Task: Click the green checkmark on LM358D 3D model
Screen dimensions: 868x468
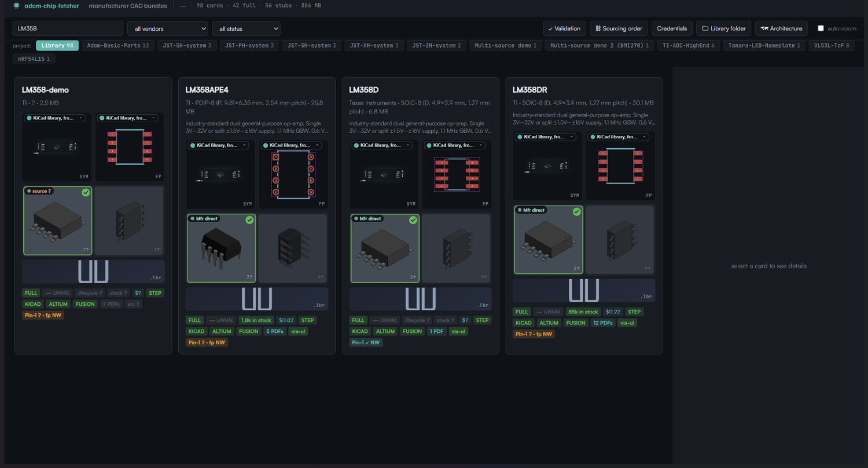Action: (413, 220)
